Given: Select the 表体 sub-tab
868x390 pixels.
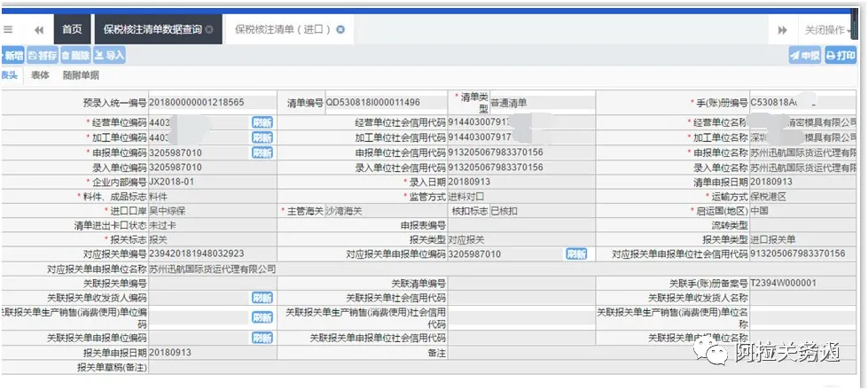Looking at the screenshot, I should click(x=40, y=76).
